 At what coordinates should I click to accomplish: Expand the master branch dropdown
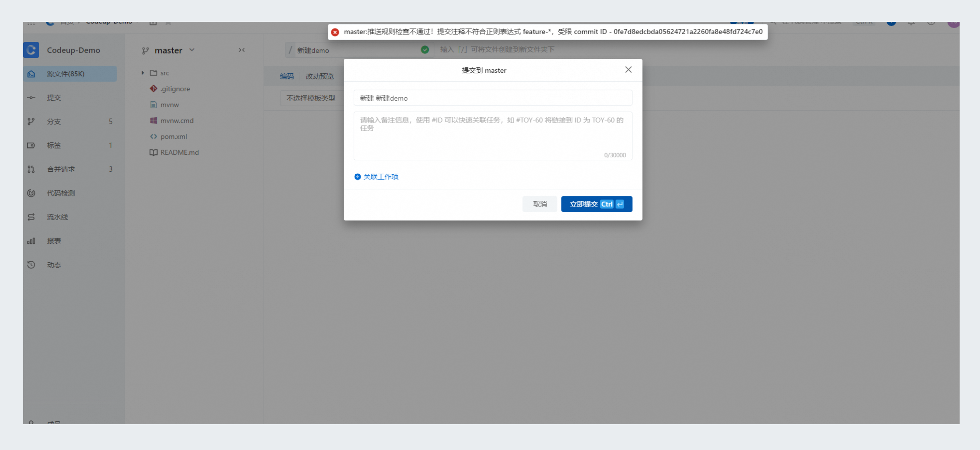coord(192,50)
